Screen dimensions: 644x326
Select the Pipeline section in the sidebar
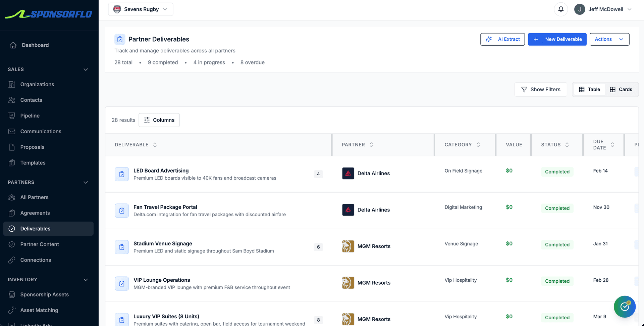pyautogui.click(x=30, y=115)
